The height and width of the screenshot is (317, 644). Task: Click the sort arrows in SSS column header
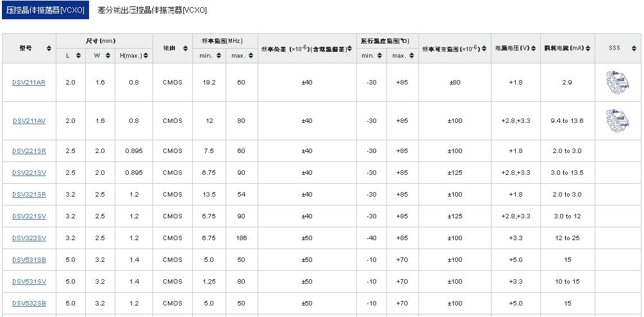tap(631, 49)
